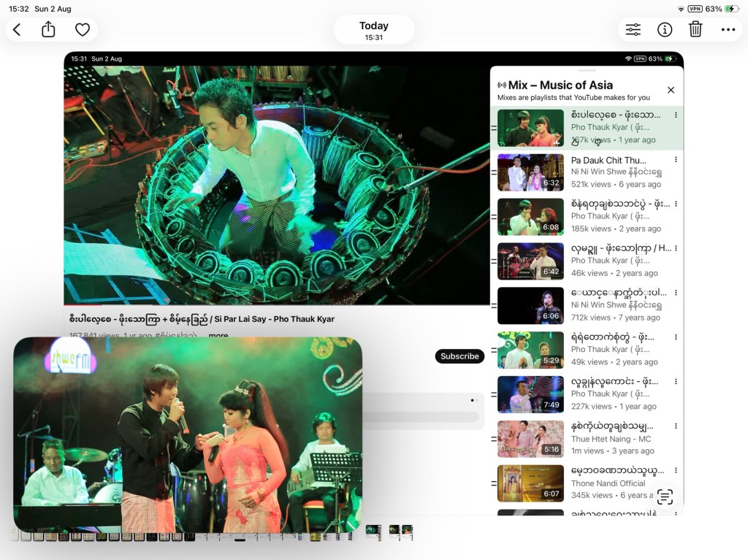
Task: Open options for the currently playing video
Action: point(676,115)
